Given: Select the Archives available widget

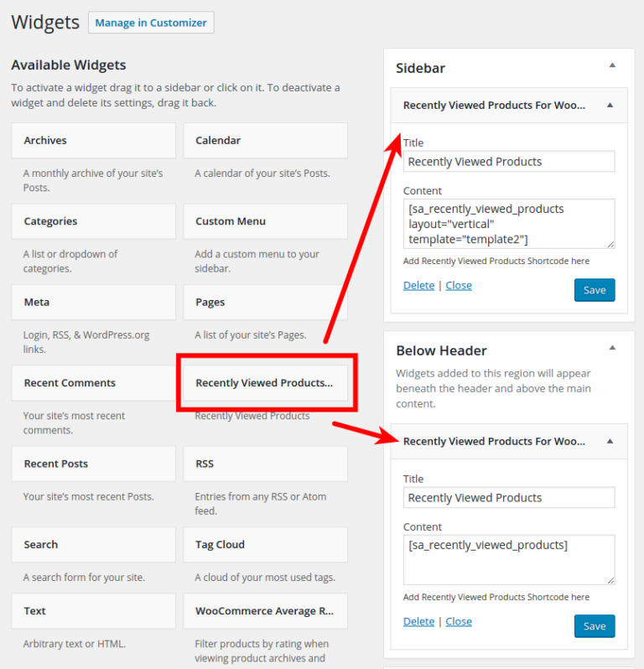Looking at the screenshot, I should pos(93,141).
